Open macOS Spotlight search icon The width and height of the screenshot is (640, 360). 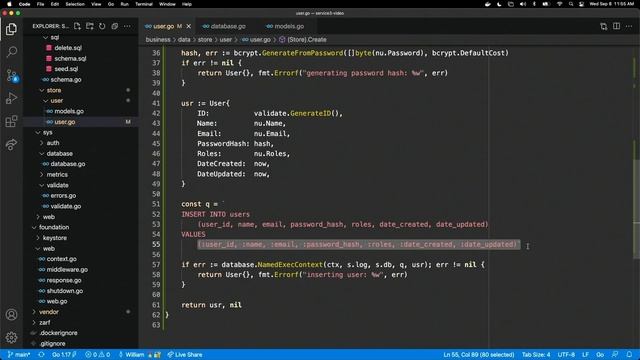571,4
